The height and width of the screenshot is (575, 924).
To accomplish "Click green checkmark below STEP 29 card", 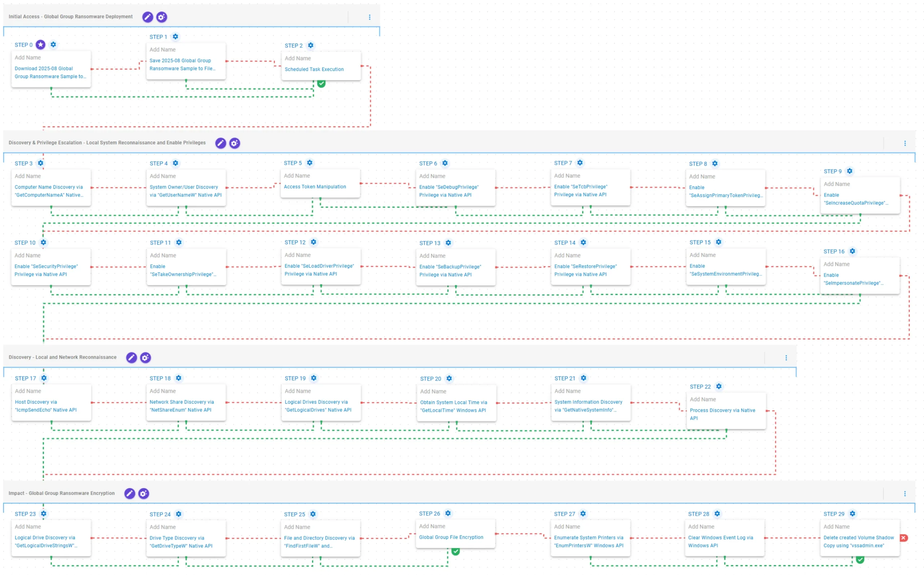I will tap(860, 559).
